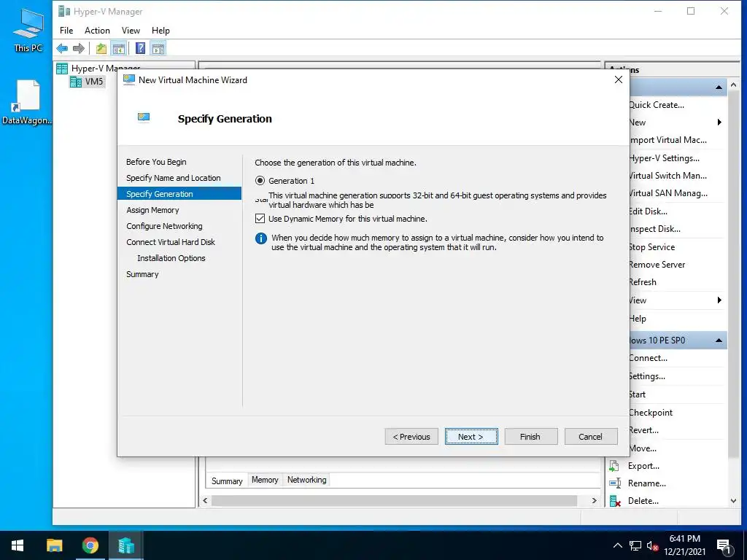Click Stop Service action
747x560 pixels.
(651, 247)
